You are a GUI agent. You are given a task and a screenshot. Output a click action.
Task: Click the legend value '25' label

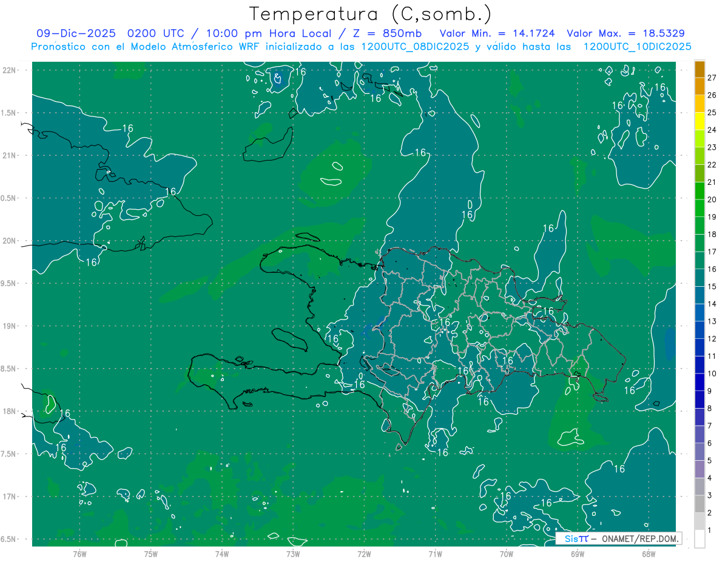click(712, 113)
